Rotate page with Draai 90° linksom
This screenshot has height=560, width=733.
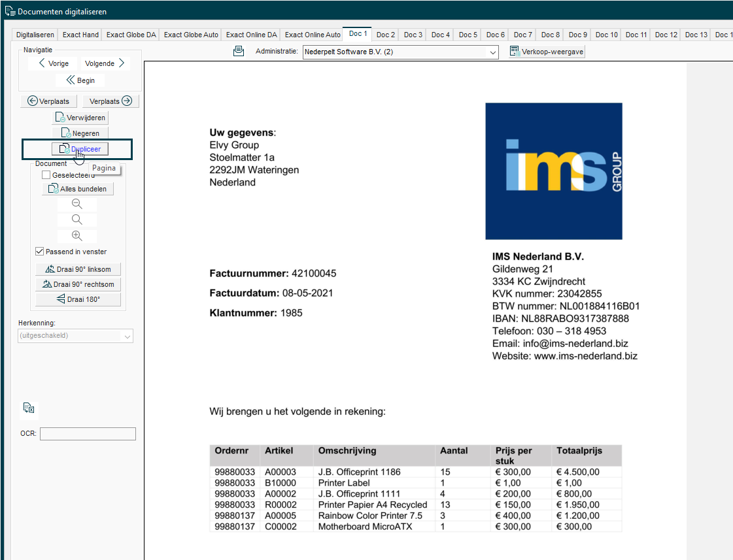point(78,269)
